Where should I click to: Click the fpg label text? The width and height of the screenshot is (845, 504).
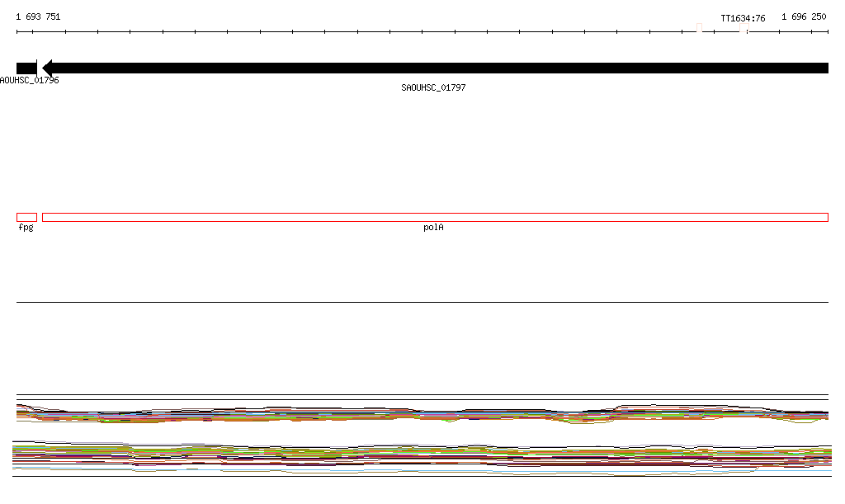pyautogui.click(x=26, y=227)
